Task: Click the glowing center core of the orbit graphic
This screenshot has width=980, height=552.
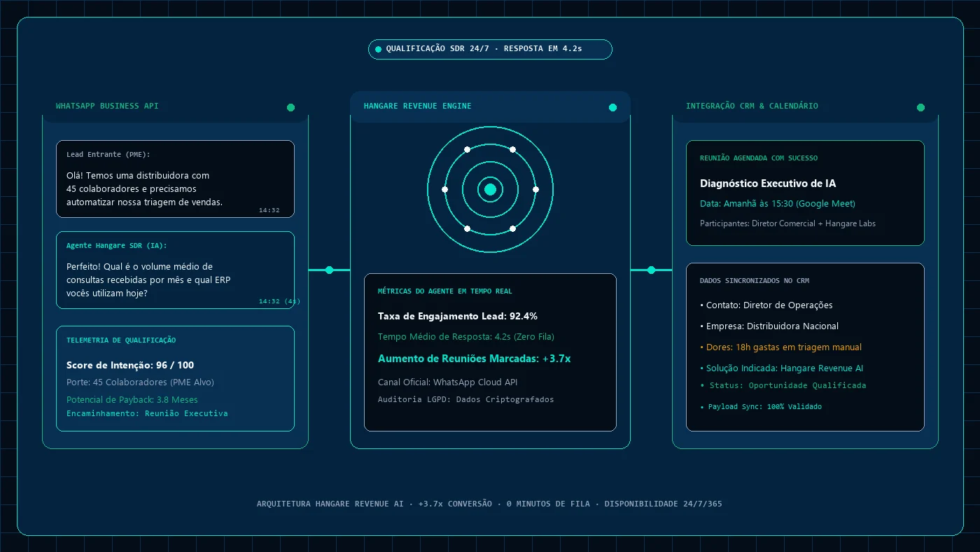Action: click(x=490, y=189)
